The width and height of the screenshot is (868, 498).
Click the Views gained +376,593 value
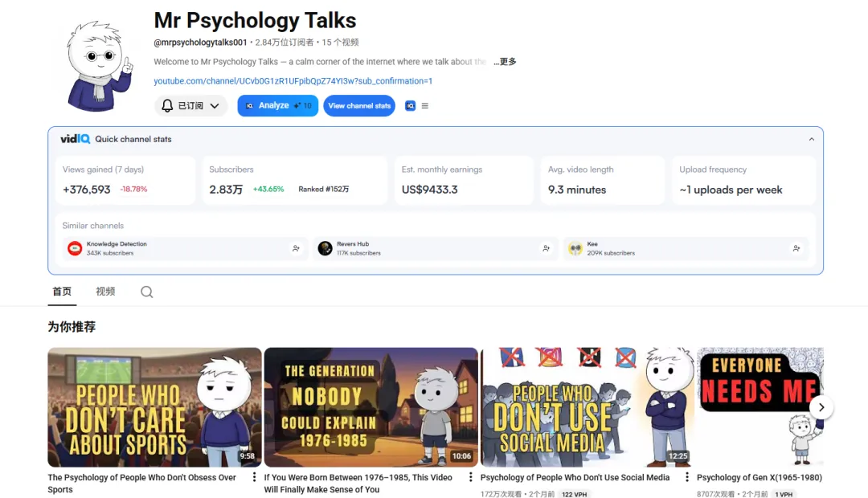pos(86,190)
